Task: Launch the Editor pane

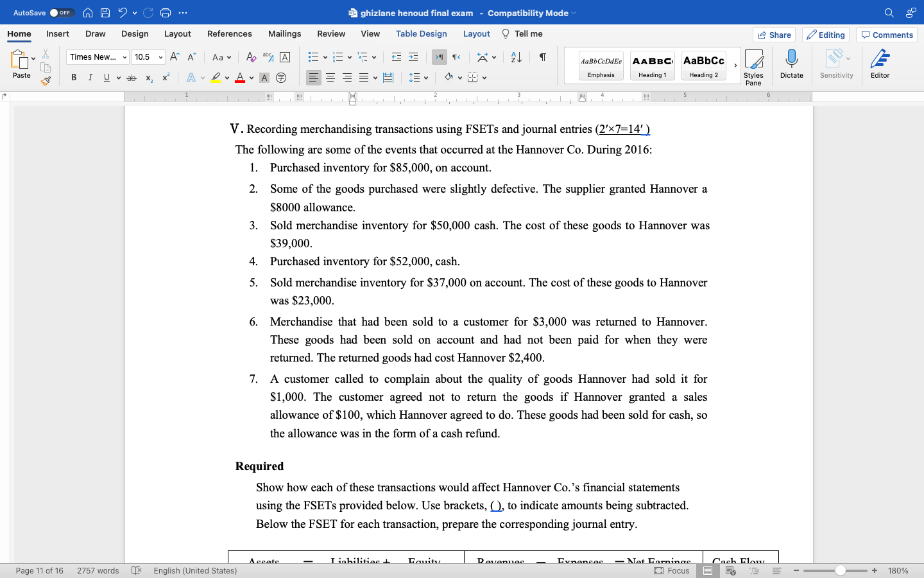Action: 880,64
